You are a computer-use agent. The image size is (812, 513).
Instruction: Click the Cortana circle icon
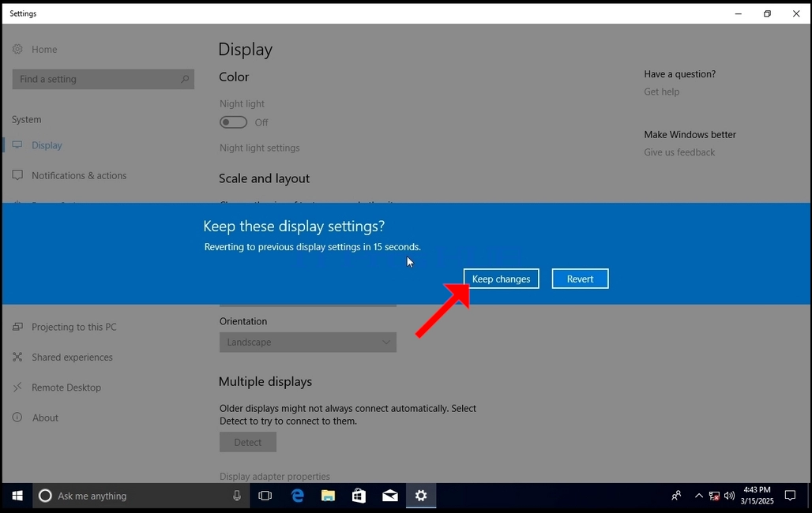pyautogui.click(x=45, y=496)
